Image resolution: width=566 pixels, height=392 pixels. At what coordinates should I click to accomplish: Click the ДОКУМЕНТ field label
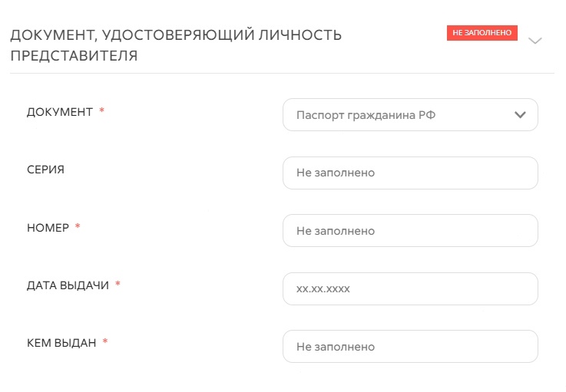pyautogui.click(x=59, y=112)
